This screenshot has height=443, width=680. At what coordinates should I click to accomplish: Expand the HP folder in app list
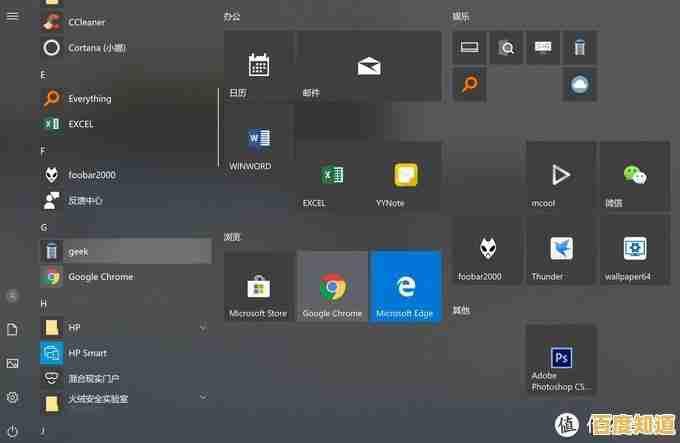click(203, 327)
